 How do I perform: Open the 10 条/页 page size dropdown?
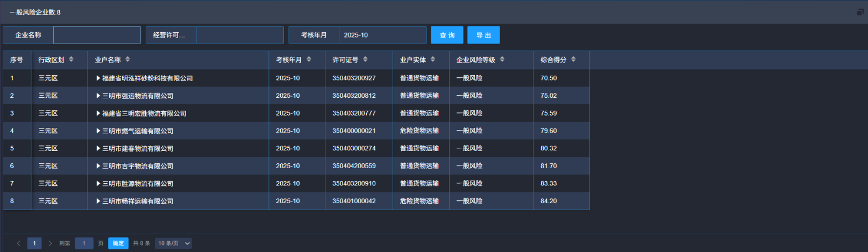(173, 243)
